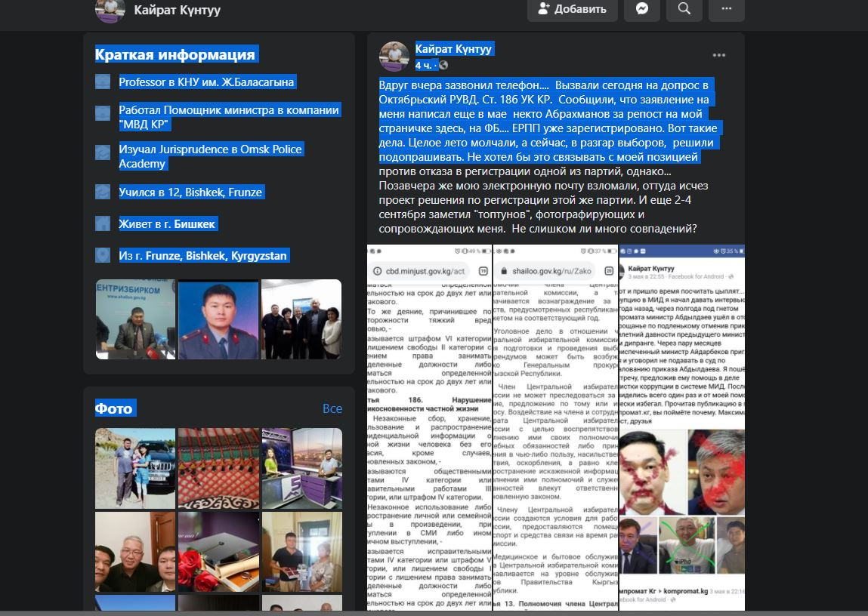868x616 pixels.
Task: Open photo of graduation cap with roses
Action: (218, 552)
